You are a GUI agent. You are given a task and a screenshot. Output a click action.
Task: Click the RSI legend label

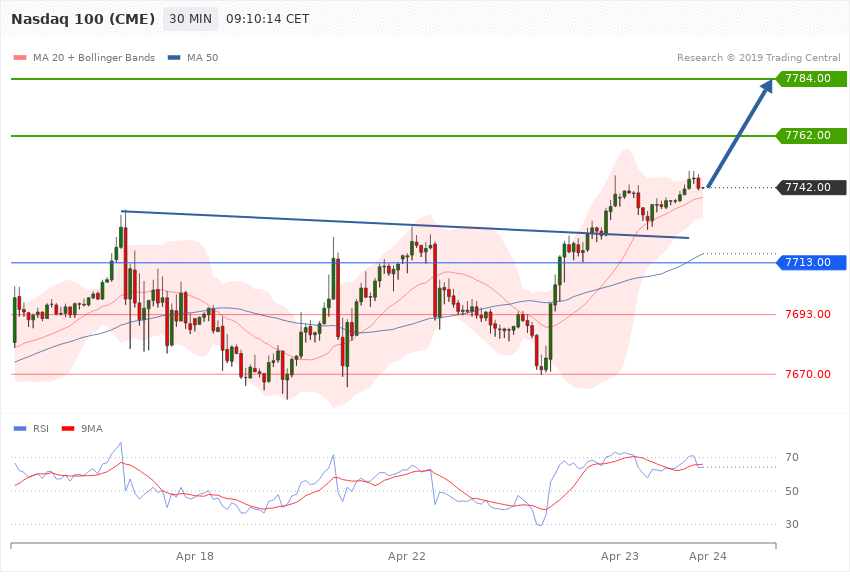coord(41,429)
